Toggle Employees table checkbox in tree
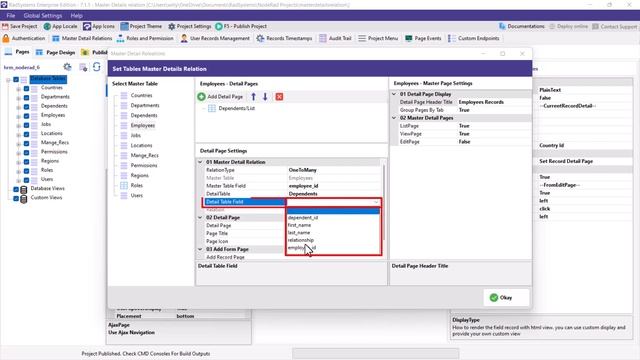Screen dimensions: 640x360 pos(26,116)
